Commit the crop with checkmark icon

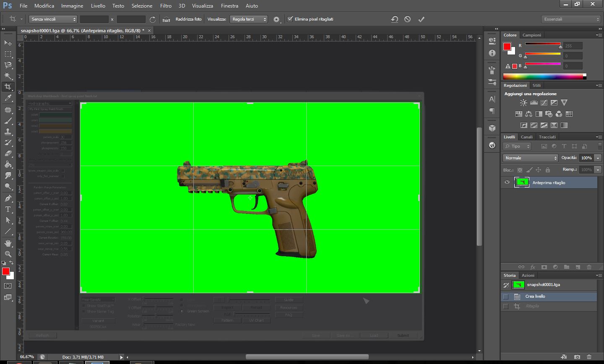click(x=421, y=19)
